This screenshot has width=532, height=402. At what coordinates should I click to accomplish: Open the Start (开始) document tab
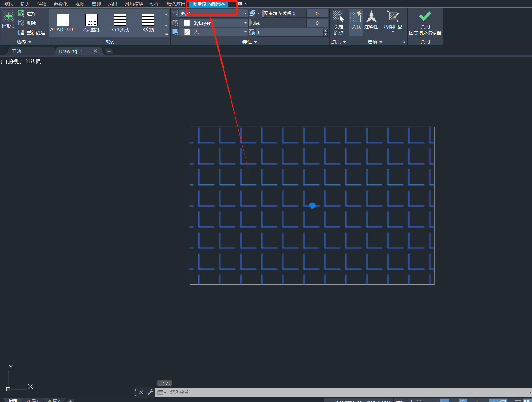click(17, 51)
